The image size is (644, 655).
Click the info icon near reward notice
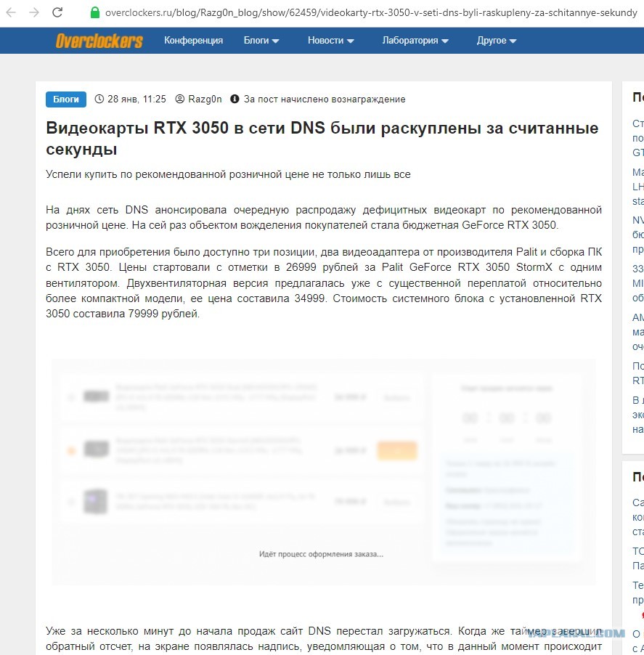235,99
